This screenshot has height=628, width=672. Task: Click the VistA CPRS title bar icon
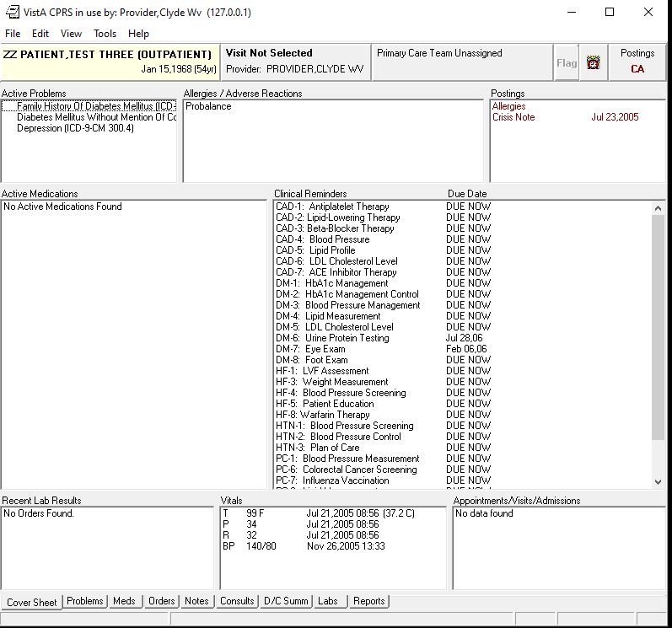pyautogui.click(x=13, y=13)
